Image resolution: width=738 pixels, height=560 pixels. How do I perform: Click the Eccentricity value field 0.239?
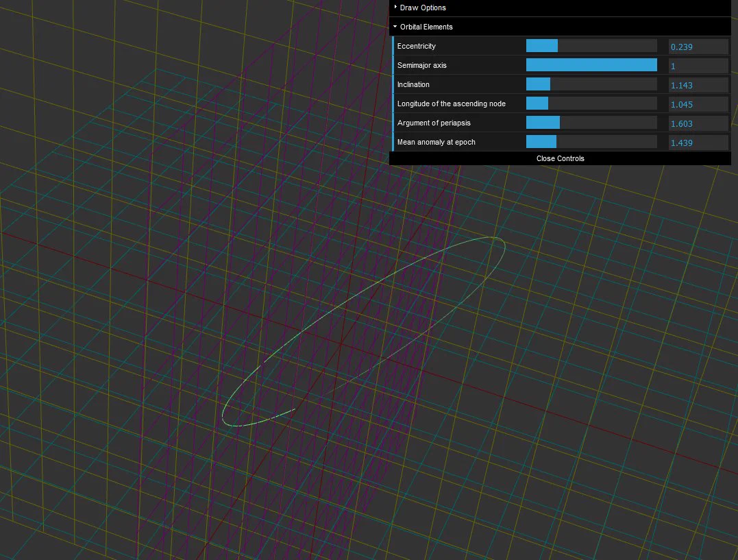698,47
